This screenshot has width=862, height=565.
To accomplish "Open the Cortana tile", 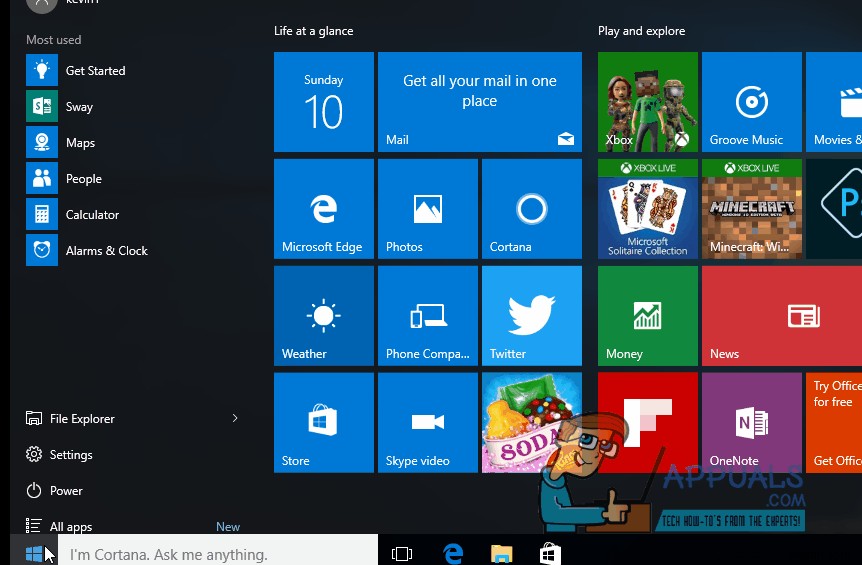I will point(532,209).
